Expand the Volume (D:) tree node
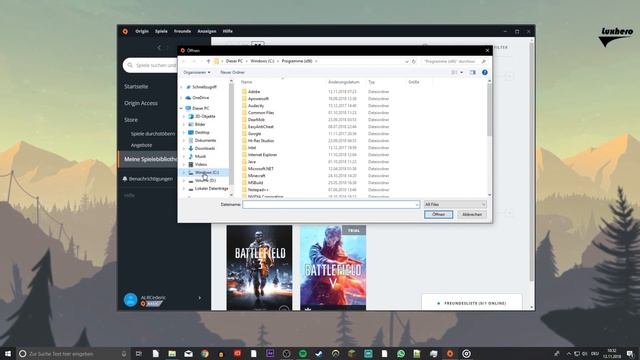 184,180
